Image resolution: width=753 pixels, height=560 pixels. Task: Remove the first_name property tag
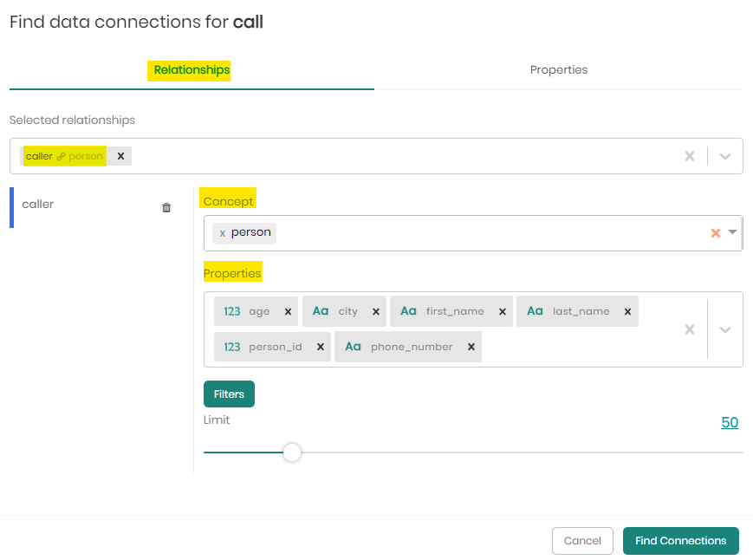point(502,311)
